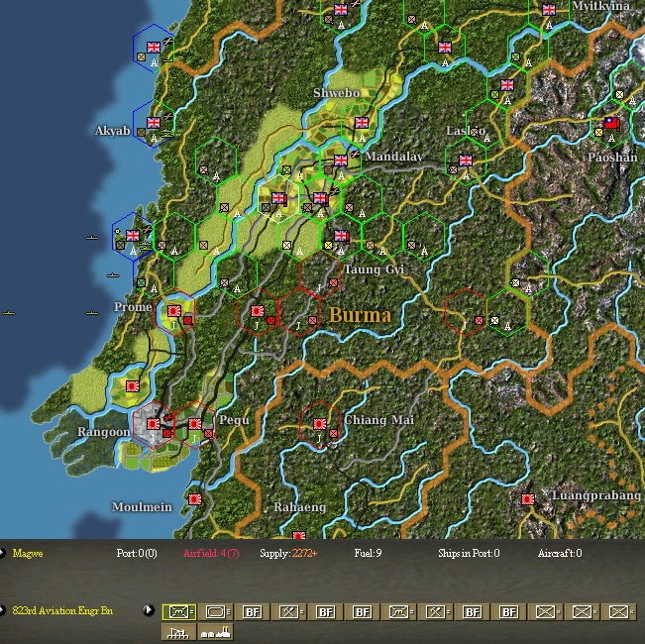Click the Mandalay city label
This screenshot has height=644, width=645.
pyautogui.click(x=393, y=157)
